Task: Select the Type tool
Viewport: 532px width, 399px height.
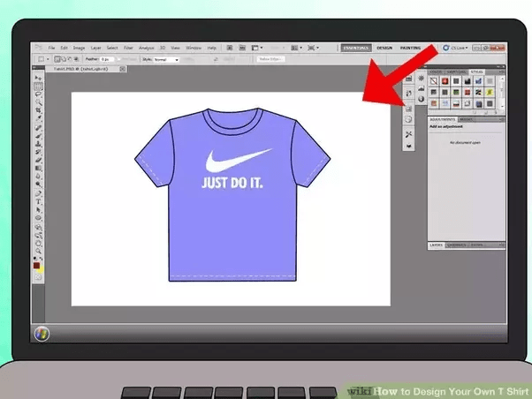Action: click(x=38, y=202)
